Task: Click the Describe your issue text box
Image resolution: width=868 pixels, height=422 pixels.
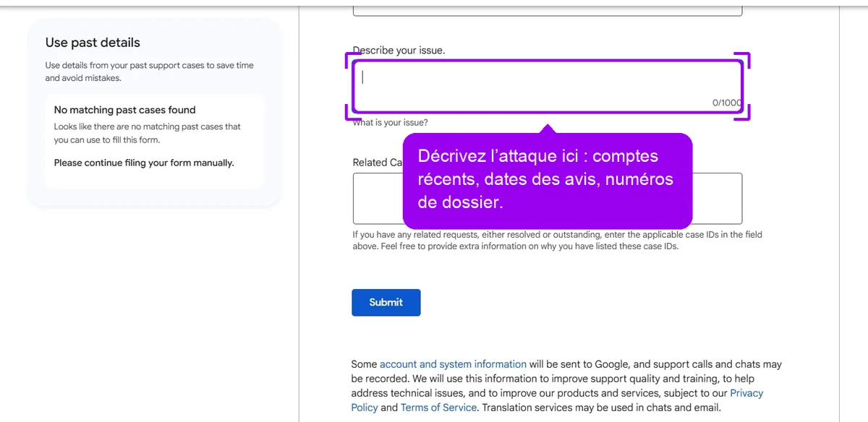Action: [548, 86]
